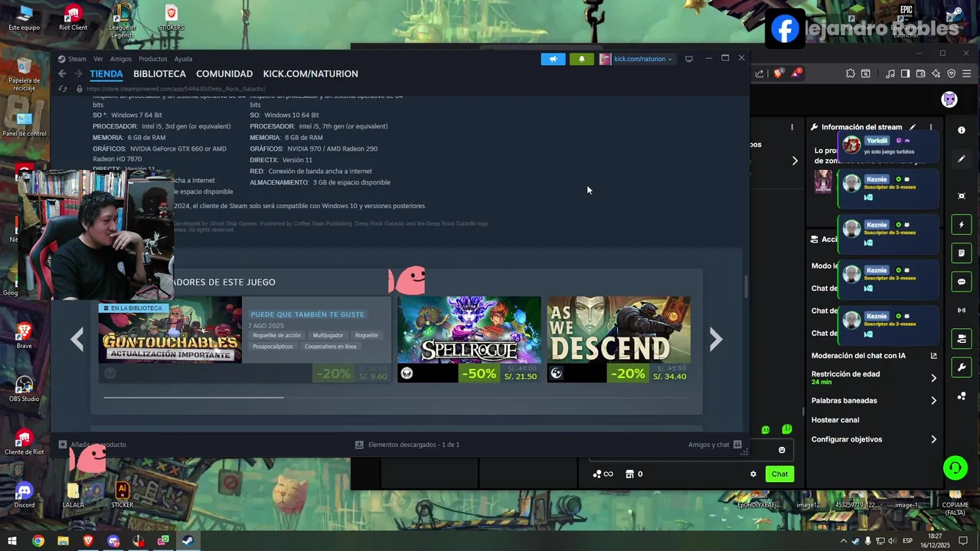
Task: Click the Multijugador tag
Action: coord(328,335)
